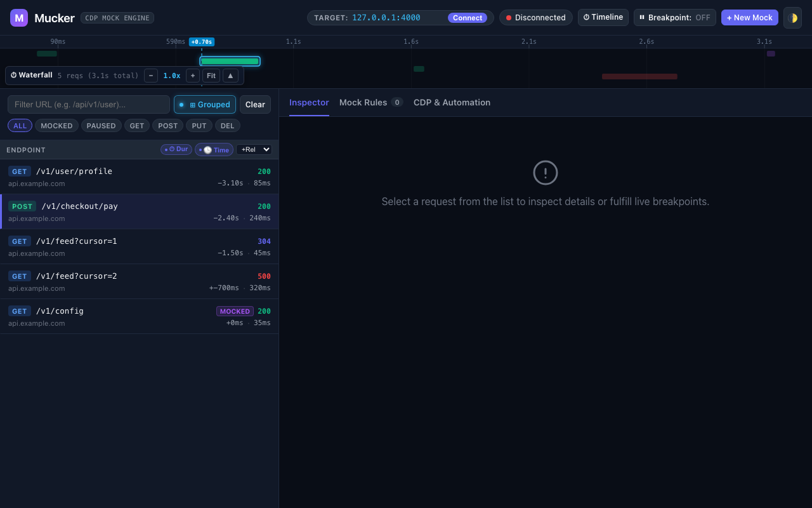Click the red waterfall bar near 2.6s
This screenshot has width=812, height=508.
[639, 76]
